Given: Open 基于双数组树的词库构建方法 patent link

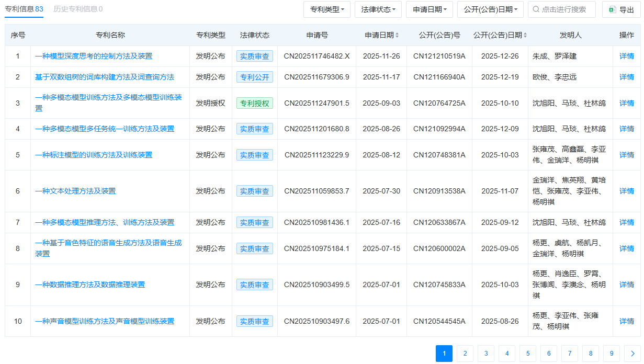Looking at the screenshot, I should coord(105,77).
